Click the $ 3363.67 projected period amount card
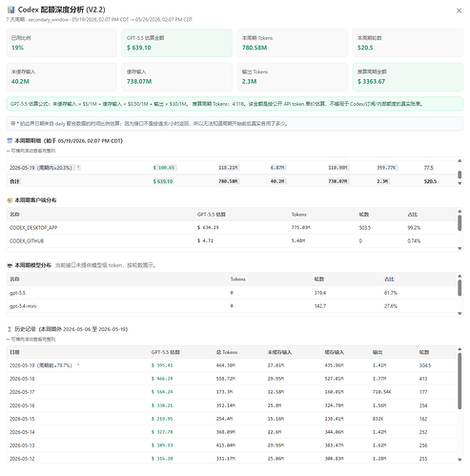The height and width of the screenshot is (476, 470). 407,77
